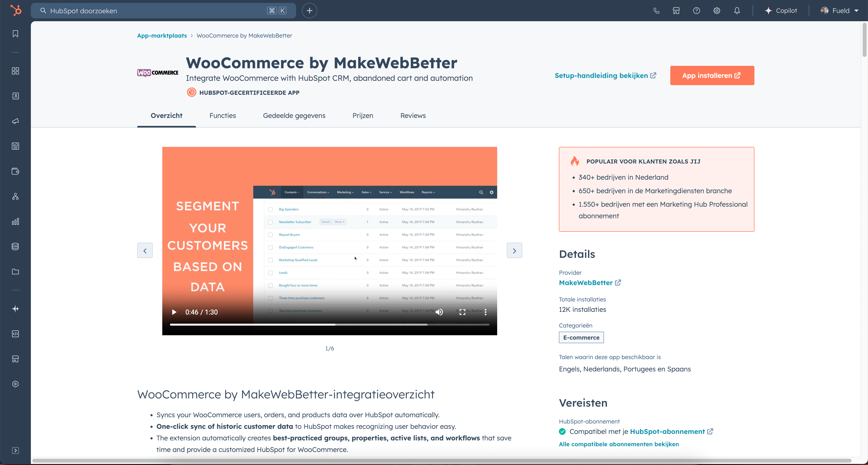Open help question mark icon

pos(697,10)
